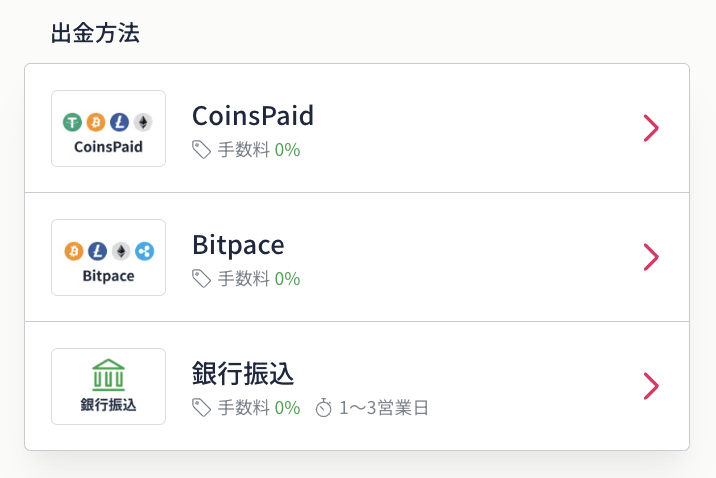Select the CoinsPaid withdrawal method title
This screenshot has height=478, width=716.
point(253,116)
